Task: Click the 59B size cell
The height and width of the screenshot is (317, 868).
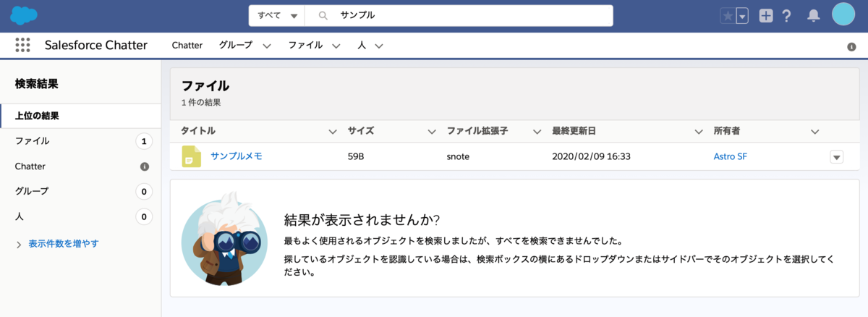Action: (356, 156)
